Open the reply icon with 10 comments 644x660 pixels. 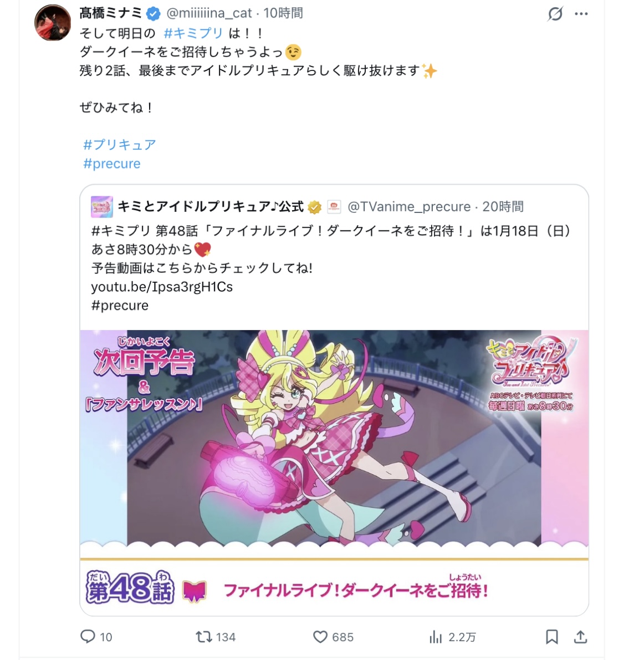88,637
